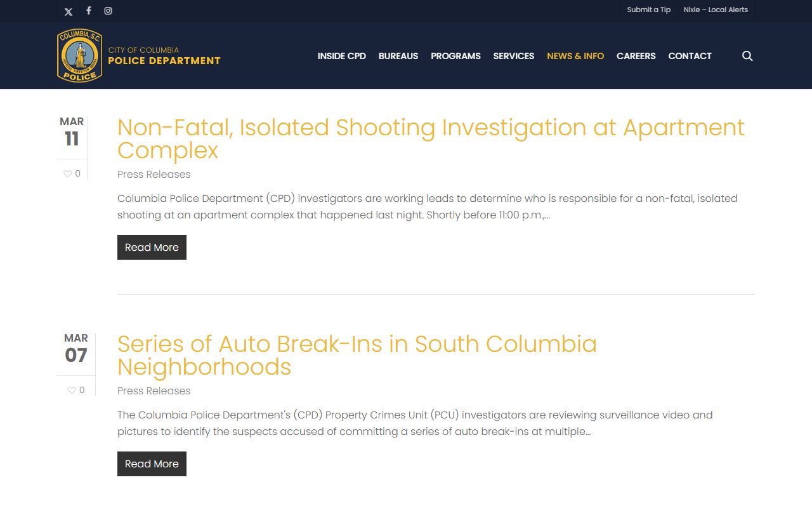Open the X (Twitter) social icon
812x508 pixels.
69,11
